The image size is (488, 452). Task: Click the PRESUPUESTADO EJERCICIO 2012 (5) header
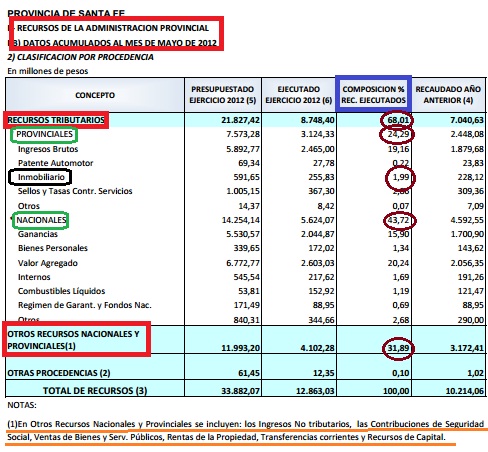click(x=223, y=95)
